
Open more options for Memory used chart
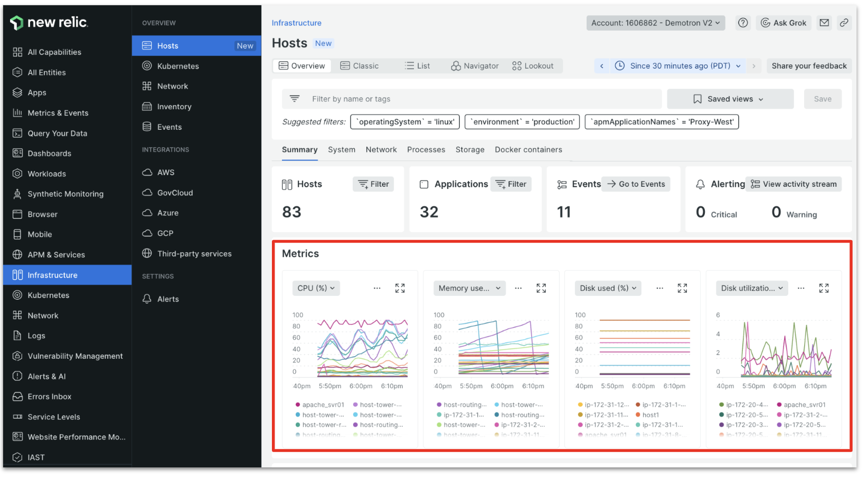518,288
